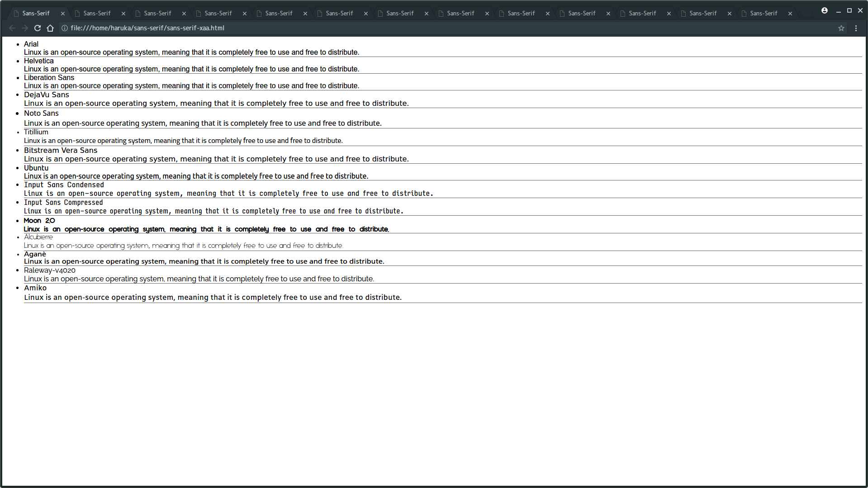Screen dimensions: 868x488
Task: Click the font name "Bitstream Vera Sans"
Action: 61,150
